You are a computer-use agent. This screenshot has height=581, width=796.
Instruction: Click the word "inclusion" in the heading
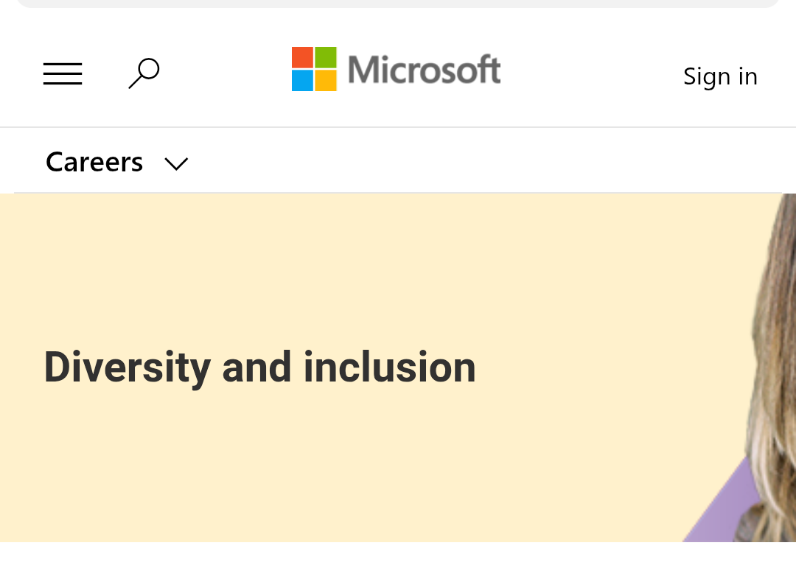click(389, 367)
